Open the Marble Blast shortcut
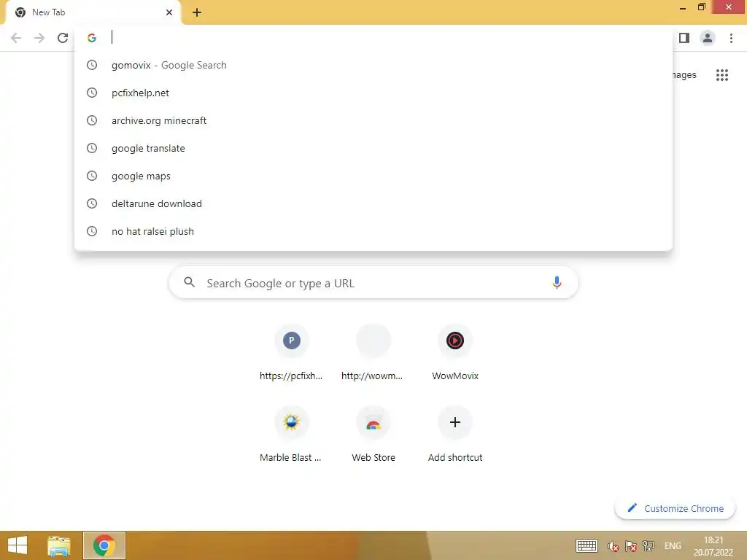The width and height of the screenshot is (747, 560). click(291, 435)
